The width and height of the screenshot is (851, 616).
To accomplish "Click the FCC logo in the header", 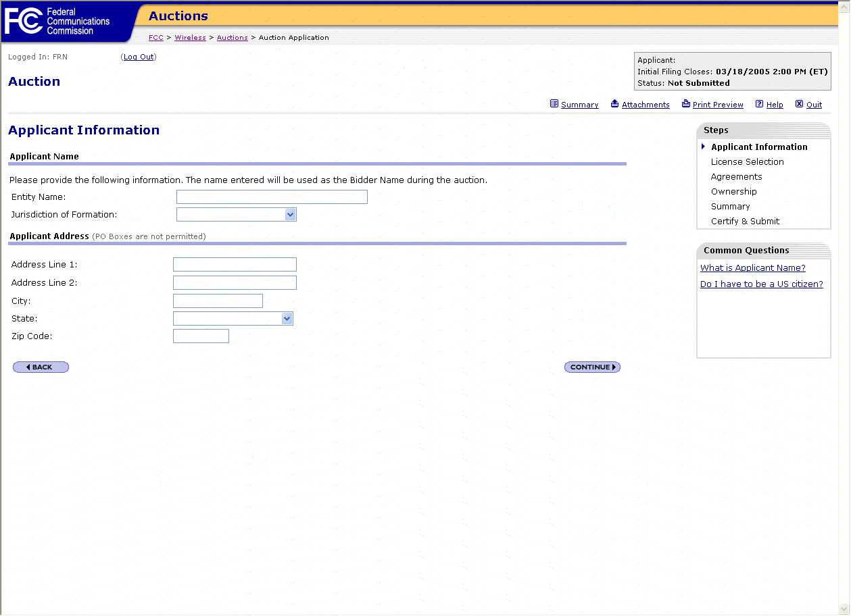I will (x=58, y=22).
